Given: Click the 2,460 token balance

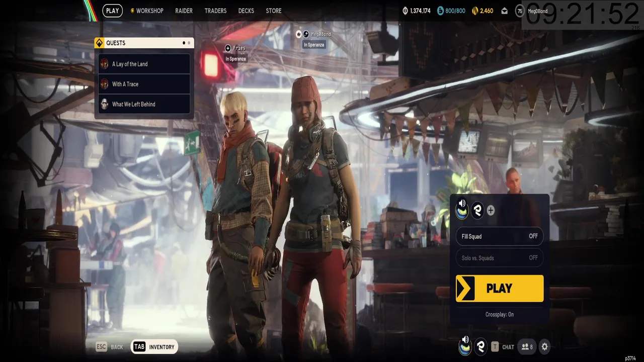Looking at the screenshot, I should click(487, 11).
